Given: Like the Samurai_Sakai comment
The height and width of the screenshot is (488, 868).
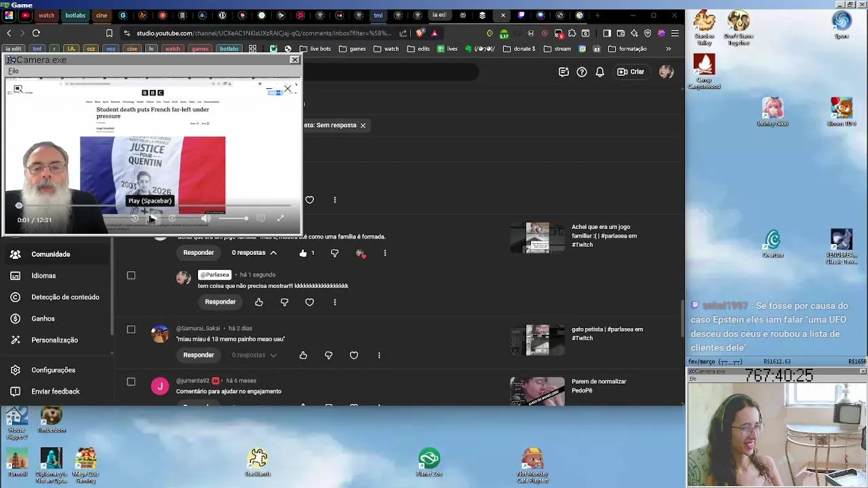Looking at the screenshot, I should pyautogui.click(x=303, y=355).
